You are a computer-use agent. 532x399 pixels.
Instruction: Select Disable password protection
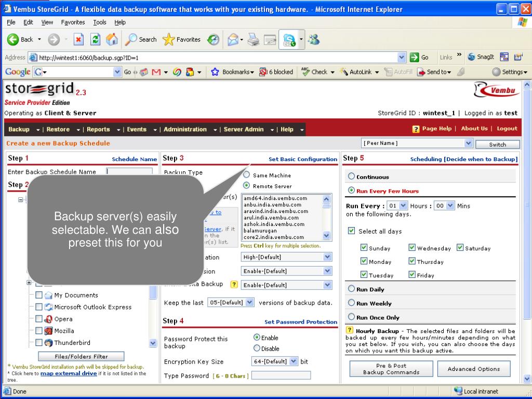(257, 348)
